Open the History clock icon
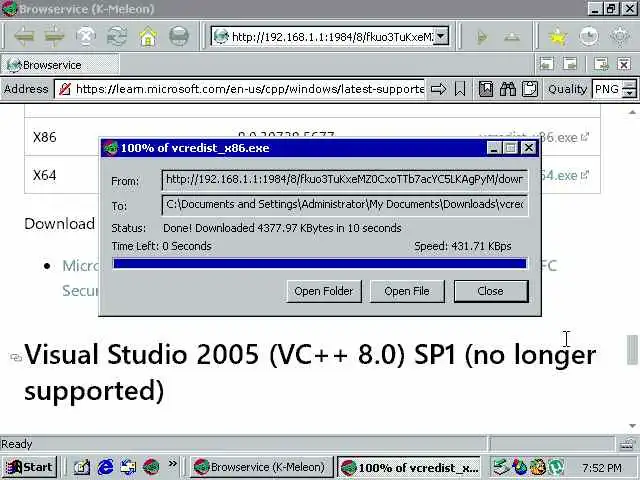This screenshot has height=480, width=640. click(589, 37)
